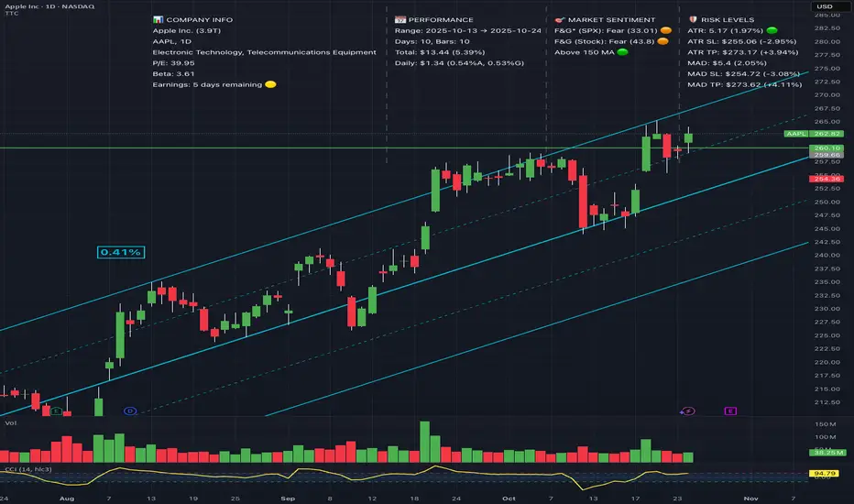Click the Company Info chart icon
854x504 pixels.
pyautogui.click(x=158, y=19)
